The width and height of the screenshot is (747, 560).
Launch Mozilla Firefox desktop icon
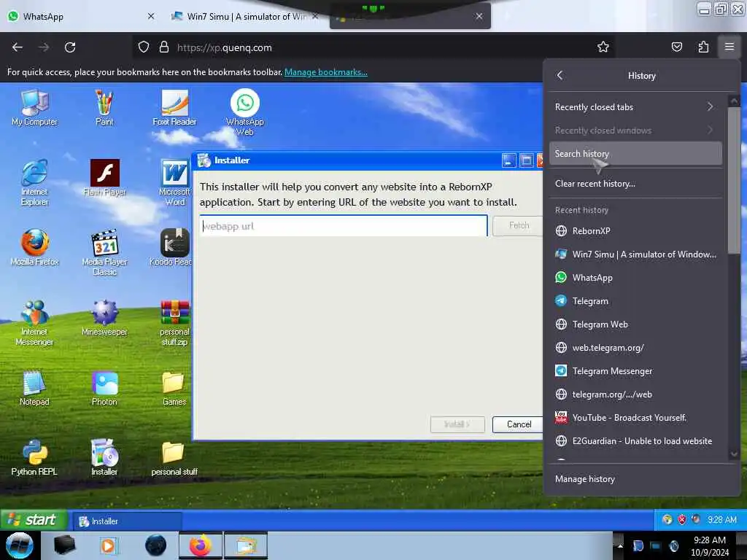click(x=34, y=248)
